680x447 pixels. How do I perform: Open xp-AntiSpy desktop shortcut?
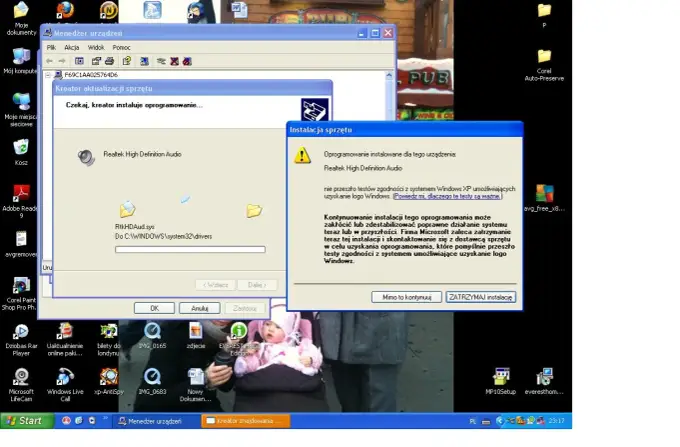[109, 382]
